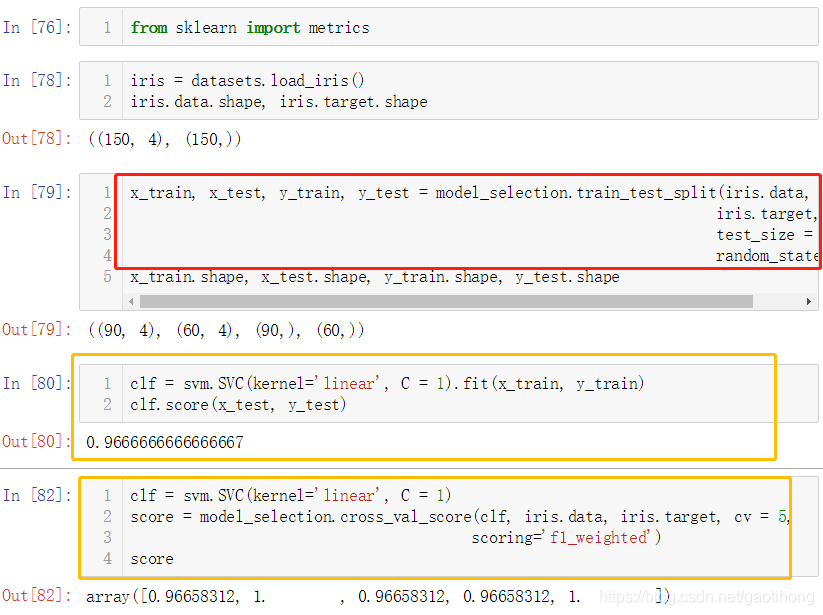Click the svm.SVC fit line in cell 80
This screenshot has width=823, height=615.
(x=387, y=384)
